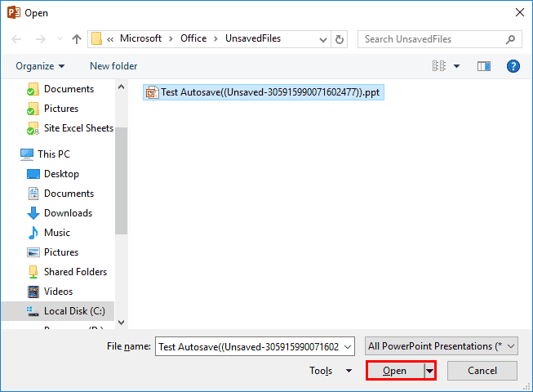
Task: Toggle the preview pane
Action: 484,66
